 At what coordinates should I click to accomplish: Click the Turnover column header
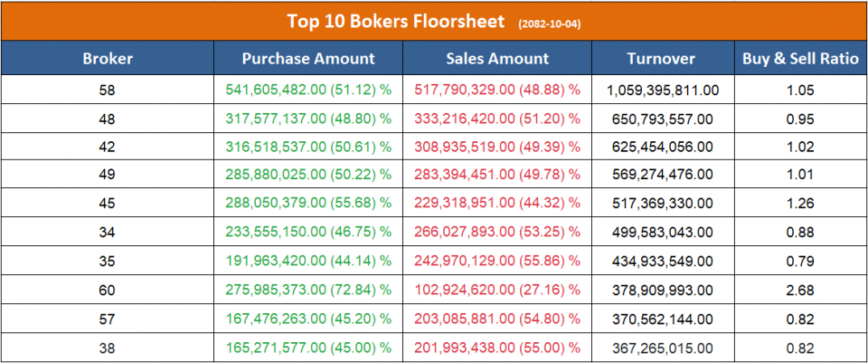(661, 59)
